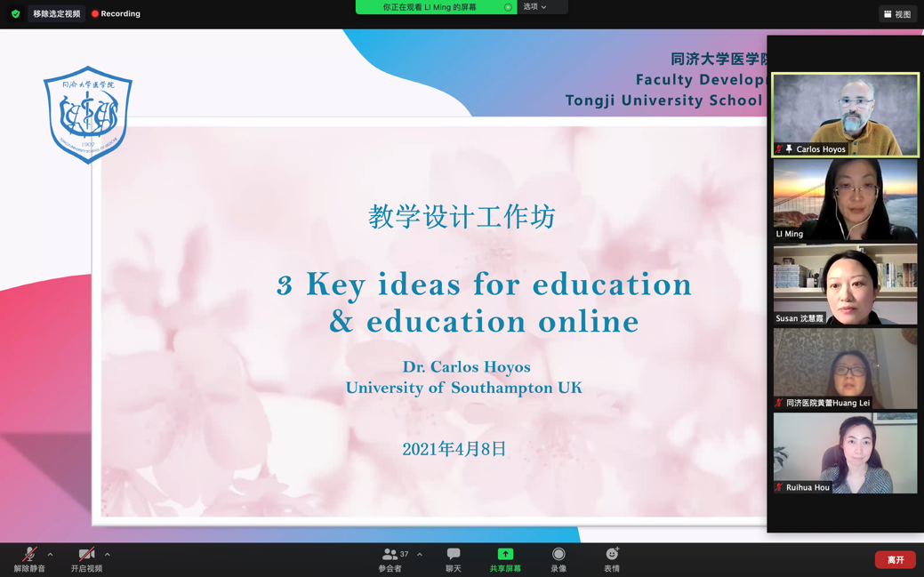Expand the arrow next to participants count
The height and width of the screenshot is (577, 924).
click(420, 555)
